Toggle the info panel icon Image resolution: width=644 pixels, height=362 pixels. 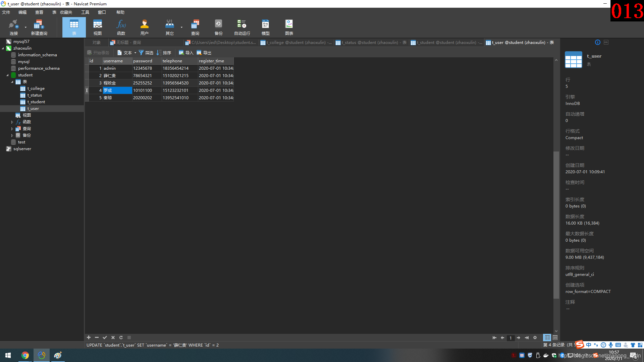pyautogui.click(x=597, y=42)
